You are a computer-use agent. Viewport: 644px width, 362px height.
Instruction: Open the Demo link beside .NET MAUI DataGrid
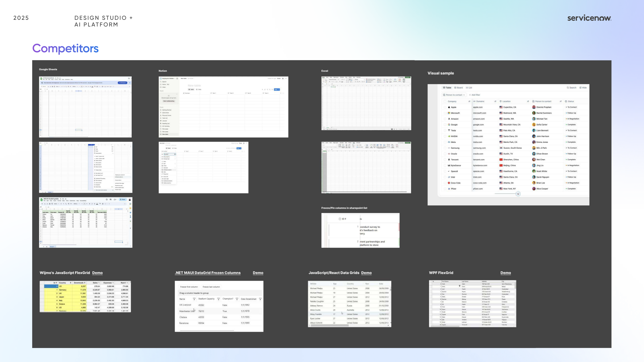[x=258, y=273]
